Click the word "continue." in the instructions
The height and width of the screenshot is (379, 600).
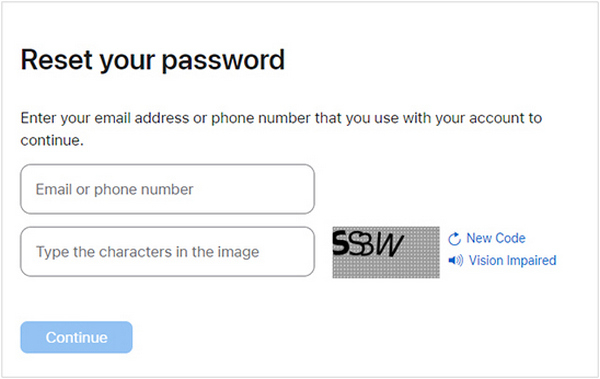(52, 140)
